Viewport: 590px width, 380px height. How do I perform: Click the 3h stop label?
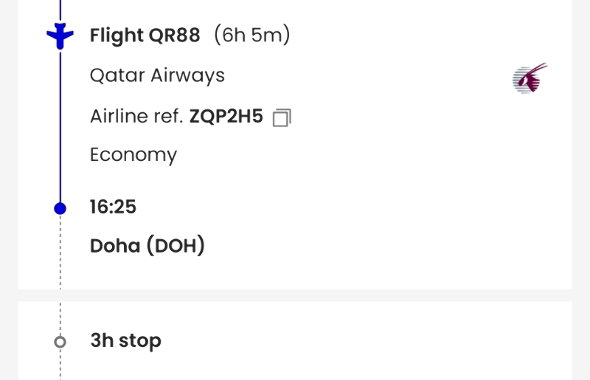[126, 340]
